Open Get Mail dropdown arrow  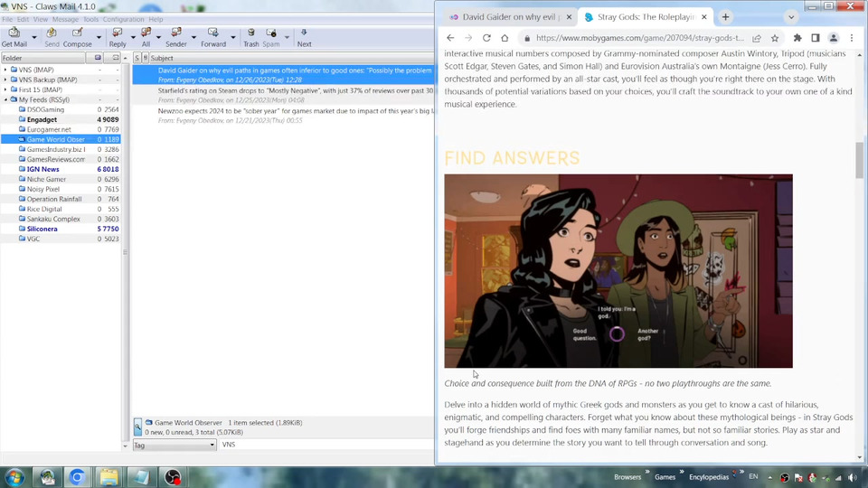[33, 38]
